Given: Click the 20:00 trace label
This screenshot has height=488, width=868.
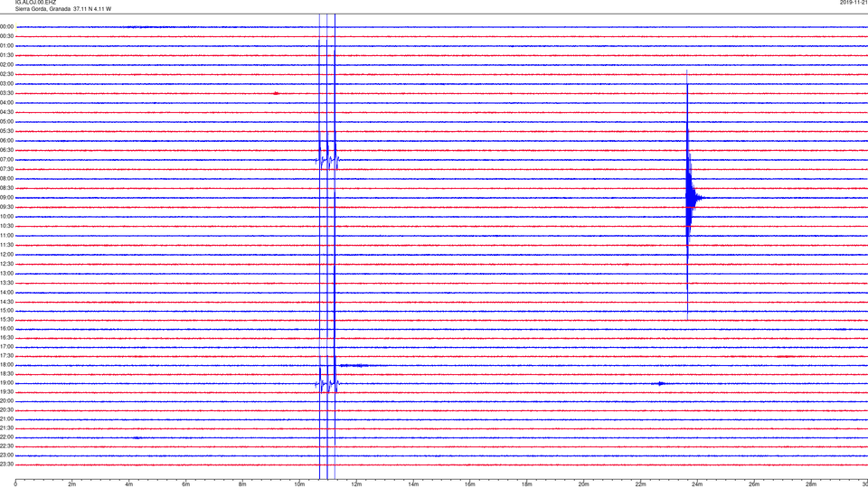Looking at the screenshot, I should [7, 401].
